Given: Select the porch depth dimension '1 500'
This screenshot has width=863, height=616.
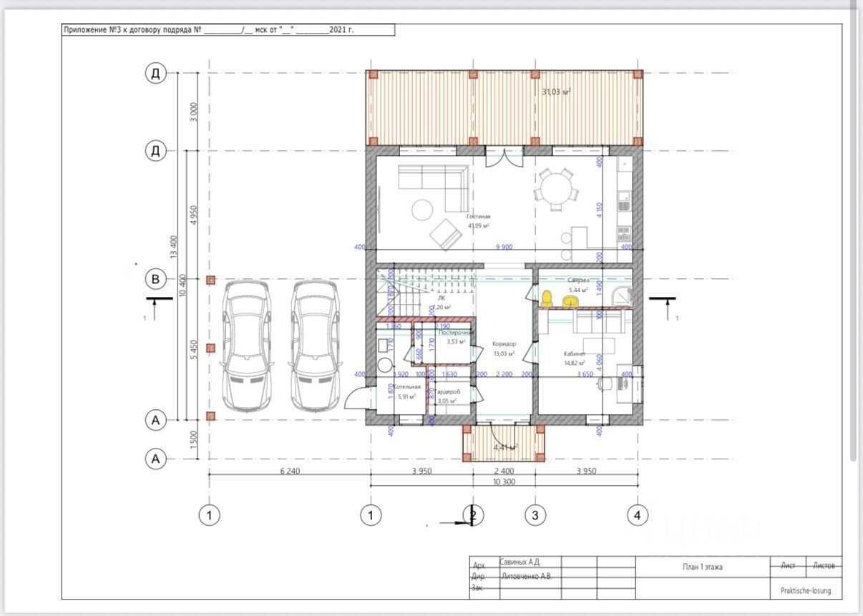Looking at the screenshot, I should tap(194, 440).
